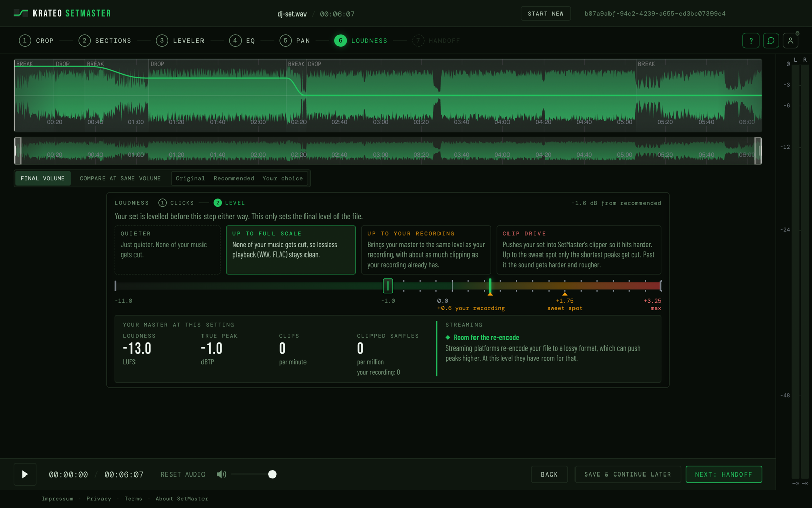Screen dimensions: 812x508
Task: Choose the Original comparison option
Action: click(x=190, y=178)
